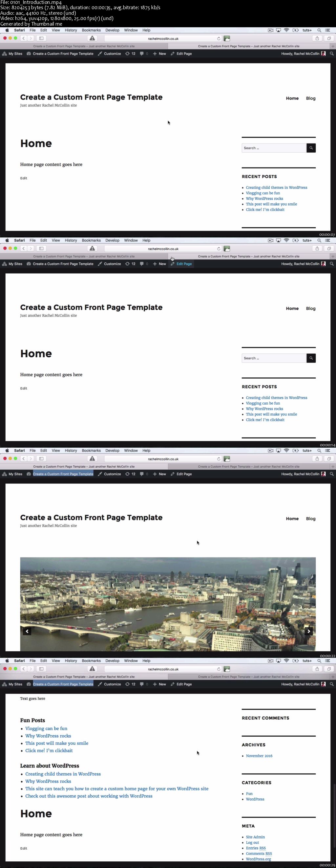In the 00:00:07 frame, click the Rachel McCollin avatar
336x868 pixels.
323,54
